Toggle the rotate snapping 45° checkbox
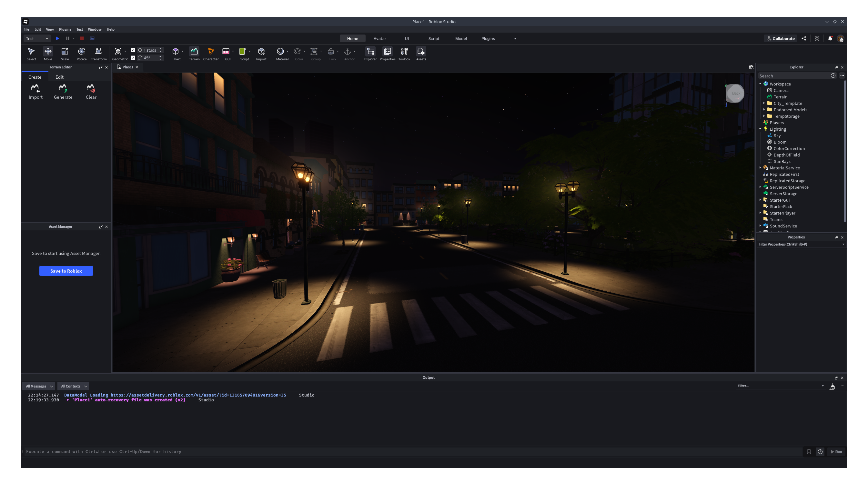Image resolution: width=868 pixels, height=493 pixels. (x=133, y=58)
